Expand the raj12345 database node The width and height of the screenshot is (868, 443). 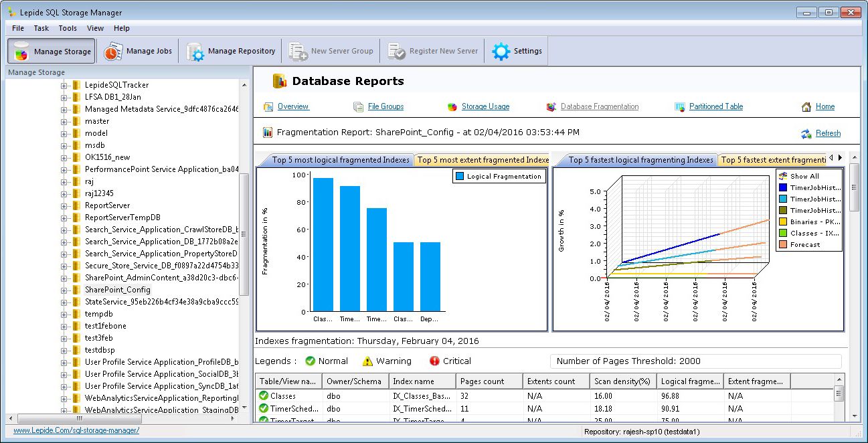(x=64, y=193)
